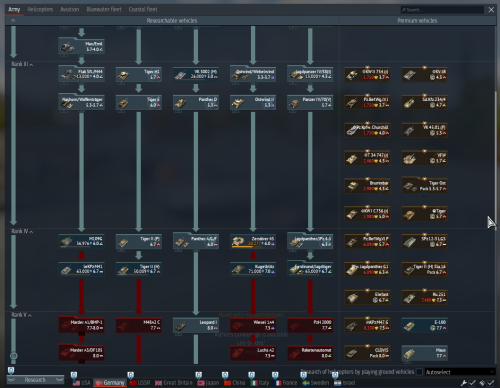This screenshot has height=388, width=500.
Task: Toggle helicopter research by ground vehicles checkbox
Action: pyautogui.click(x=419, y=372)
